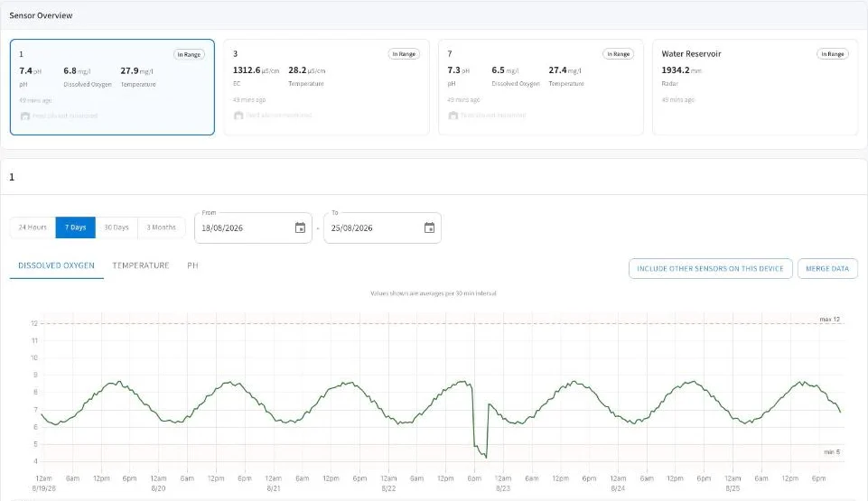Click the 6.8 Dissolved Oxygen value

pyautogui.click(x=77, y=70)
